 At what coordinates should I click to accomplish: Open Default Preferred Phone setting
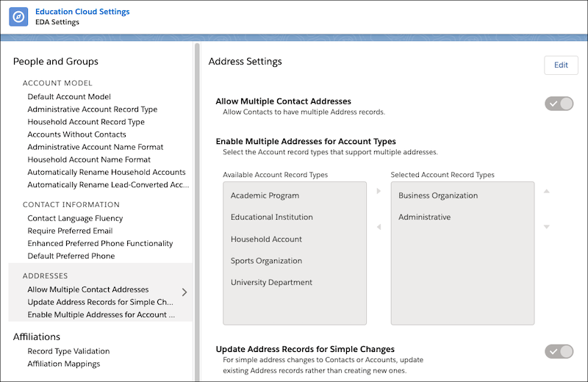coord(71,256)
